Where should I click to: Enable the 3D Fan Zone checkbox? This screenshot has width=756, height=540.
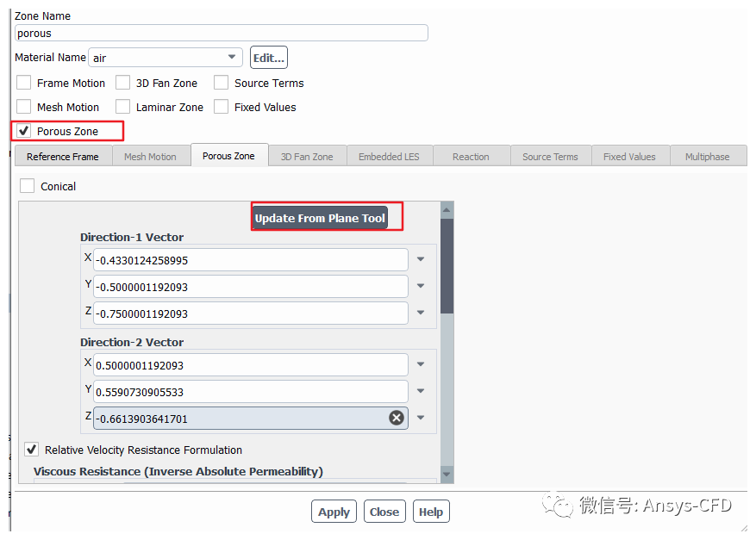point(123,83)
